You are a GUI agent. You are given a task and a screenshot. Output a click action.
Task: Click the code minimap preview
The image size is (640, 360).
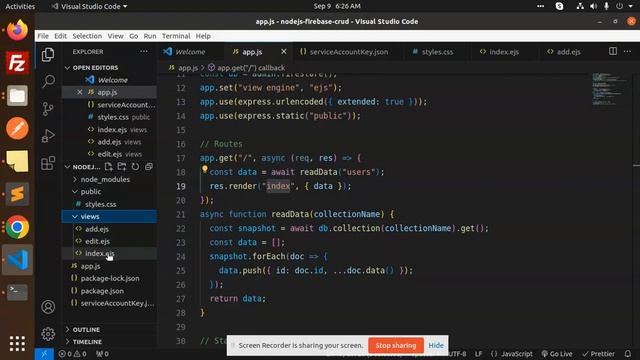[x=608, y=89]
